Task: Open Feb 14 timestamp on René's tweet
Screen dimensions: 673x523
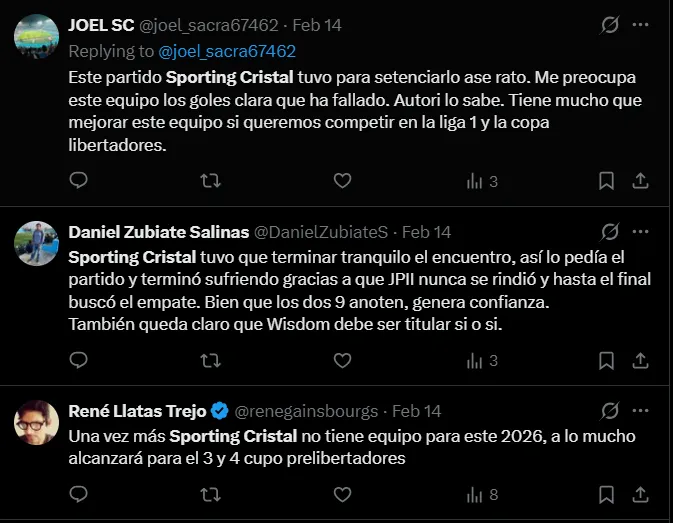Action: pyautogui.click(x=415, y=410)
